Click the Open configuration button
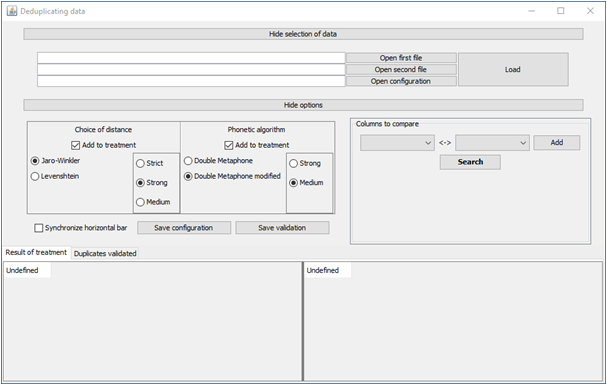The width and height of the screenshot is (607, 384). pos(401,81)
